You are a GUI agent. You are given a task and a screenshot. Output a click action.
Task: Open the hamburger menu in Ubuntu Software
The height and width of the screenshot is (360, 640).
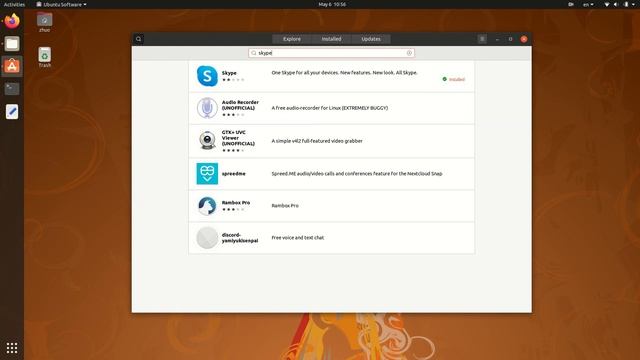tap(482, 39)
